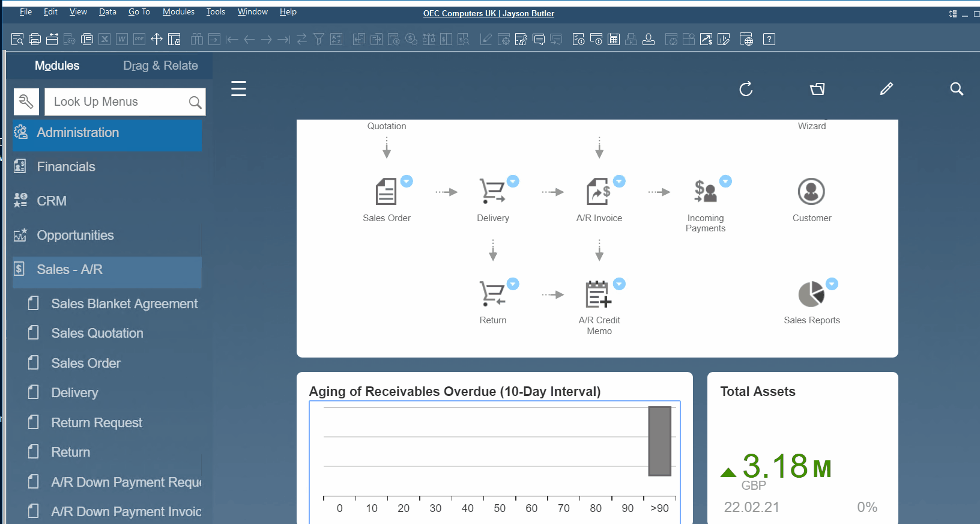This screenshot has width=980, height=524.
Task: Switch to the Drag & Relate tab
Action: point(160,65)
